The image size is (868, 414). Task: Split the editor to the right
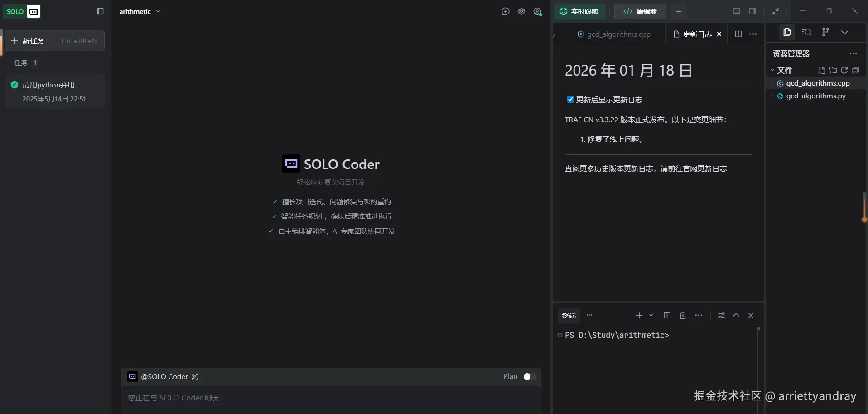pyautogui.click(x=738, y=34)
